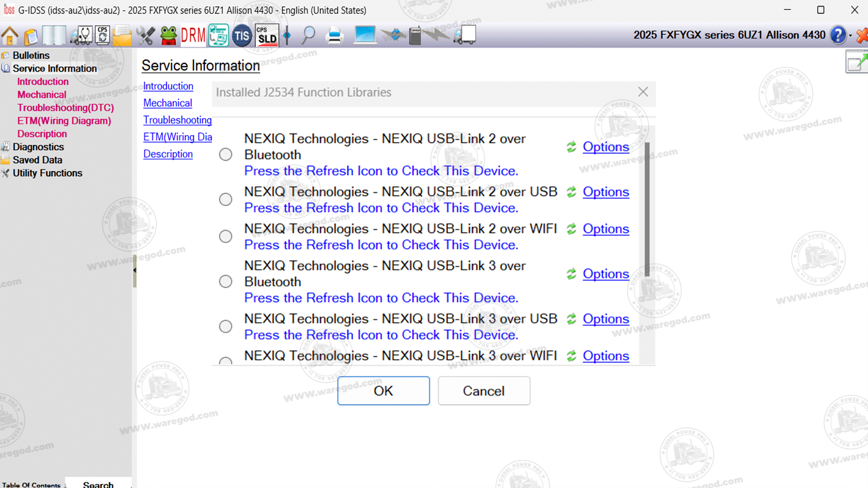Open Utility Functions in the sidebar
This screenshot has height=488, width=868.
[47, 173]
